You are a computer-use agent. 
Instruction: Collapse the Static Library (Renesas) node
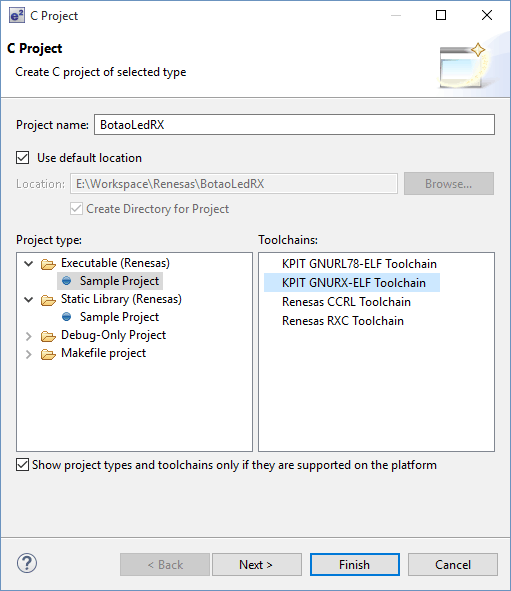click(29, 300)
